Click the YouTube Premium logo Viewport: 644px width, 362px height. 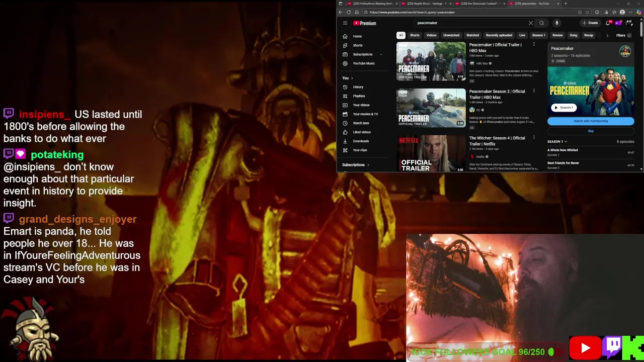click(x=365, y=23)
